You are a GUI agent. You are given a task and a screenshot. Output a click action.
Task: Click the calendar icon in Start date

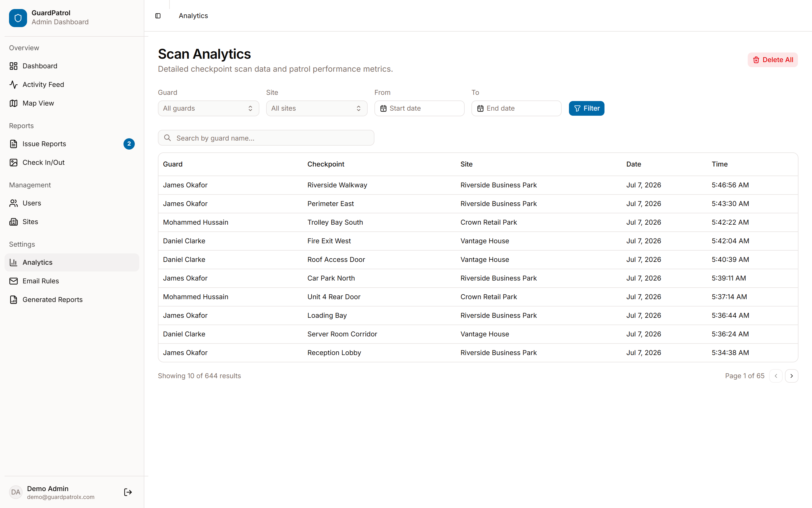pyautogui.click(x=383, y=109)
